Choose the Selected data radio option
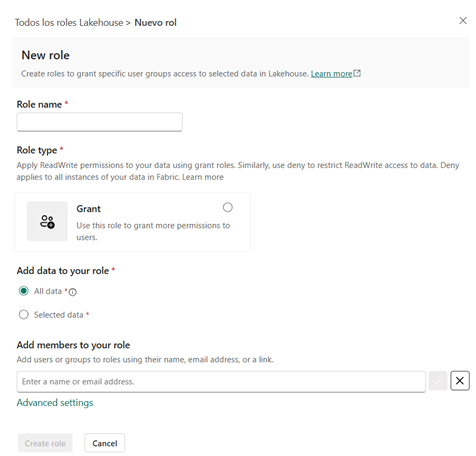The width and height of the screenshot is (476, 456). pos(24,315)
